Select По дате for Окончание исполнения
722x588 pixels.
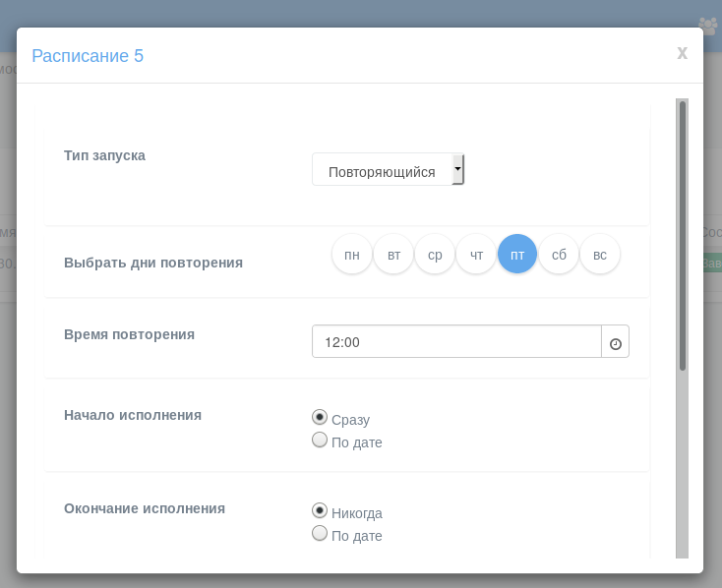click(320, 533)
